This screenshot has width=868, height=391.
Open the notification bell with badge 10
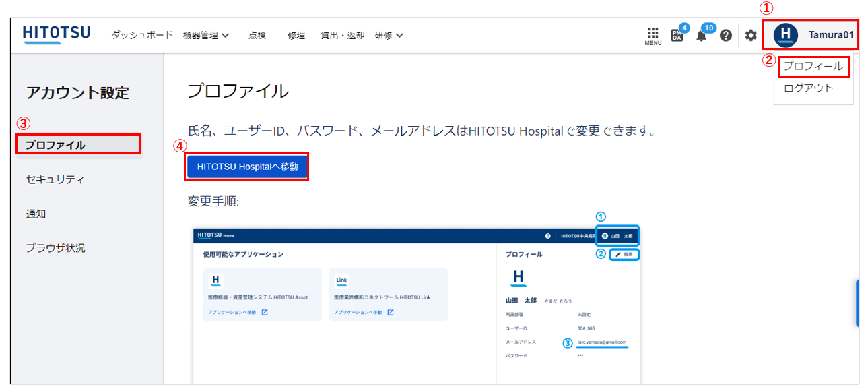(x=702, y=35)
